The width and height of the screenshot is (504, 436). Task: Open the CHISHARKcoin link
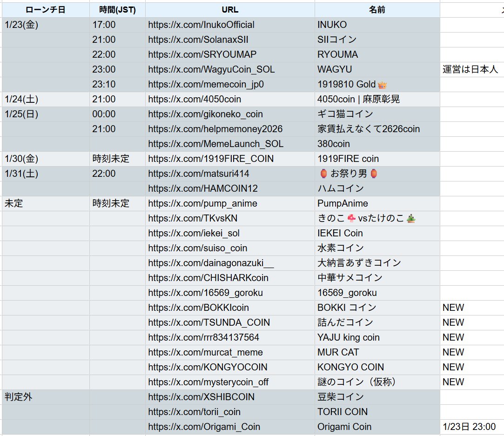pos(208,278)
